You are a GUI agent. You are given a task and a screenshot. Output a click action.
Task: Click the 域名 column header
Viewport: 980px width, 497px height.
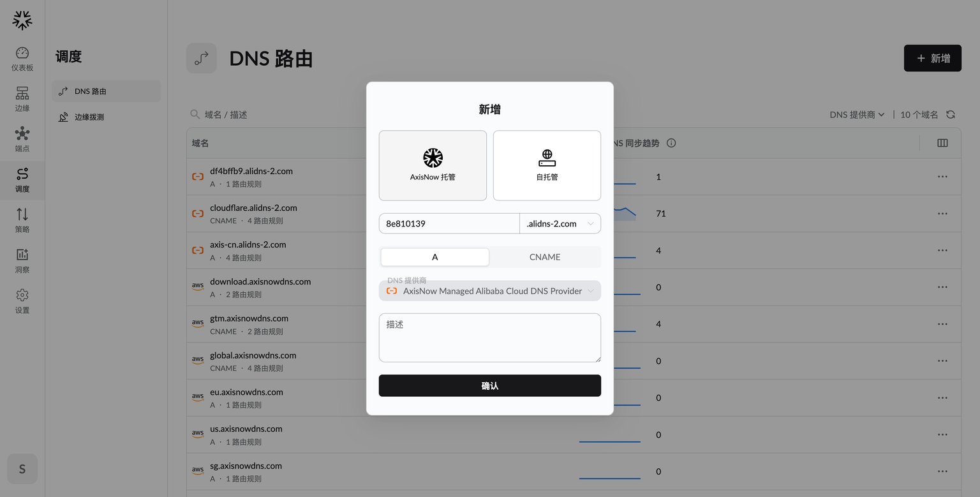coord(200,144)
